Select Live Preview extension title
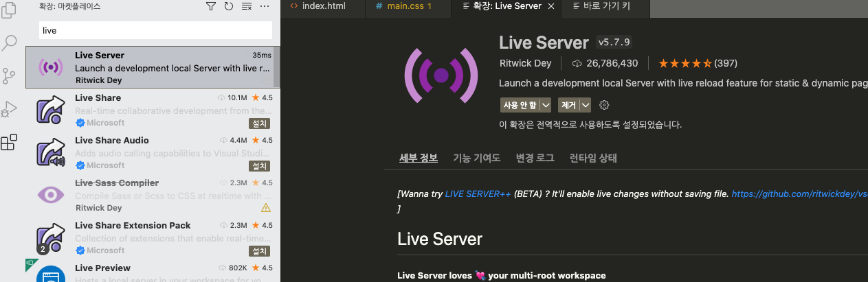 coord(102,268)
